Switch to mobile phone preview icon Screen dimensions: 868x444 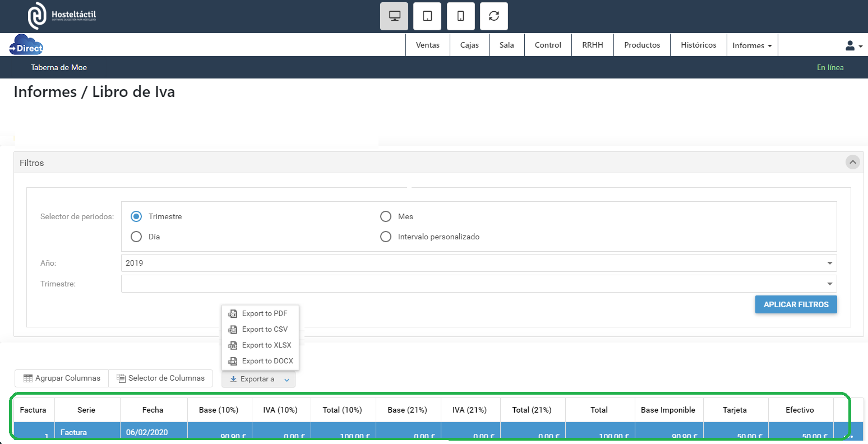[x=460, y=16]
